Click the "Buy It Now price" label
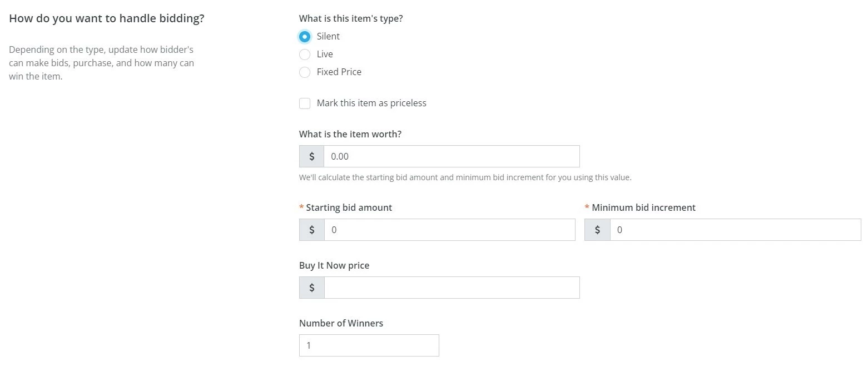Image resolution: width=868 pixels, height=376 pixels. coord(334,265)
